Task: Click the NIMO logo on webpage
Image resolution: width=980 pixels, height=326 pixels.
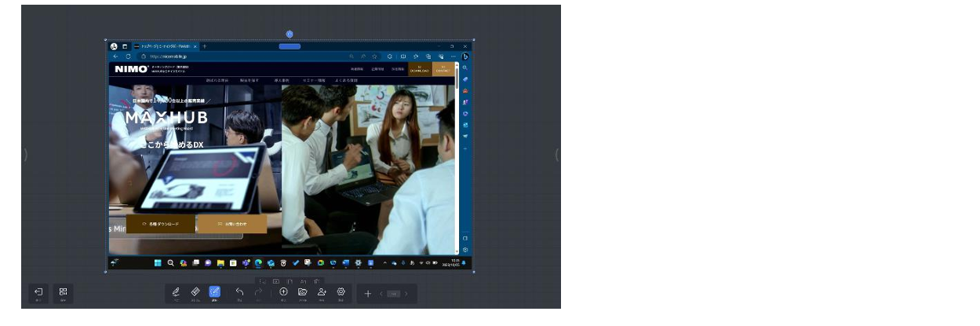Action: tap(131, 69)
